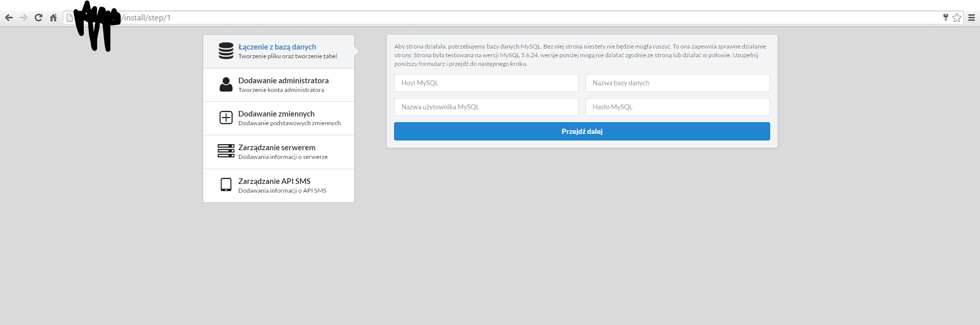Reload the page with refresh icon
Image resolution: width=980 pixels, height=325 pixels.
[x=38, y=18]
